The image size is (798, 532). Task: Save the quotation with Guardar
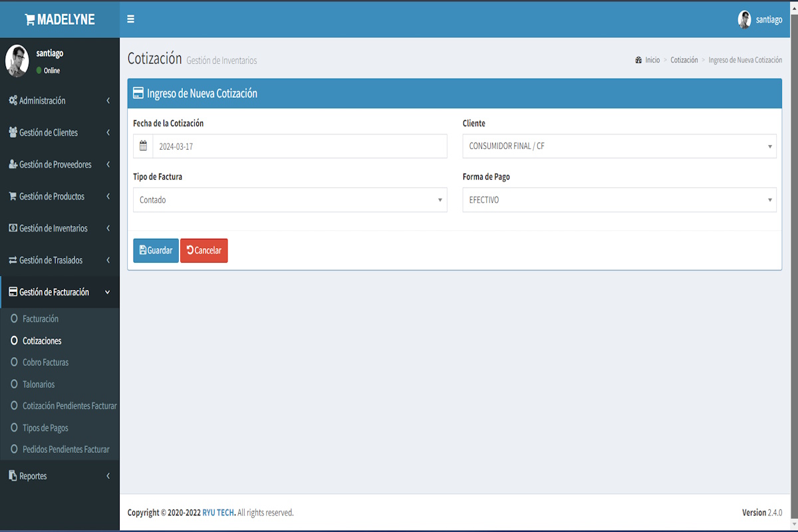pyautogui.click(x=156, y=251)
